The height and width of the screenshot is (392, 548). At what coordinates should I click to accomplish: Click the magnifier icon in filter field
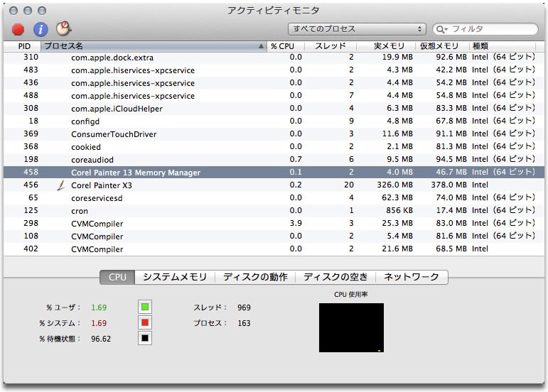[441, 29]
